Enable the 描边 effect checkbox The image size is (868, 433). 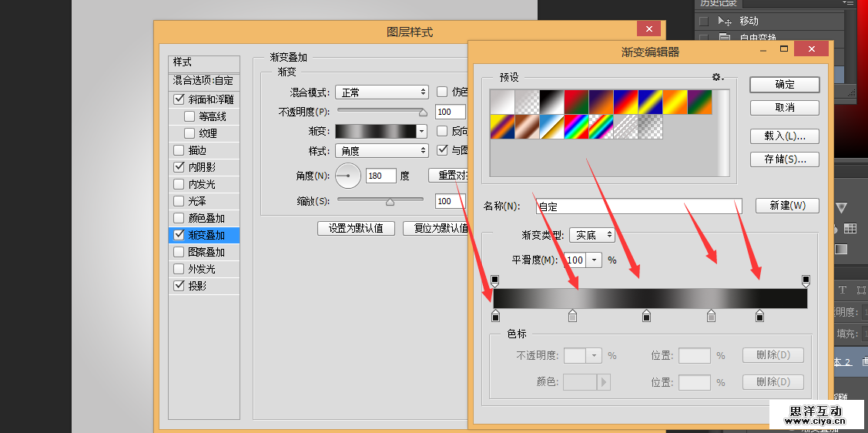[x=179, y=150]
